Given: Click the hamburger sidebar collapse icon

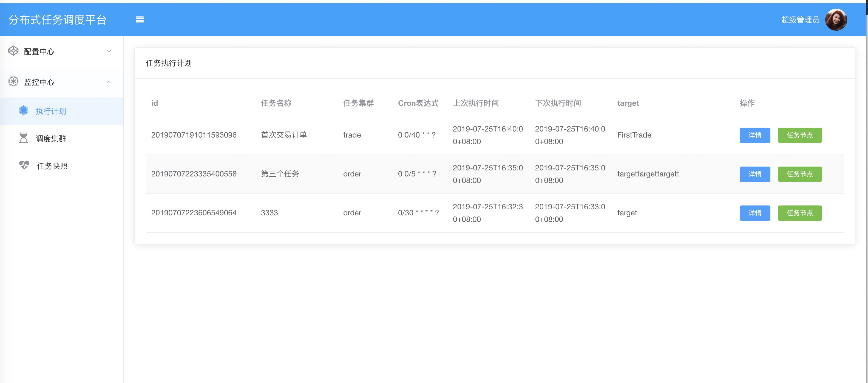Looking at the screenshot, I should click(140, 19).
